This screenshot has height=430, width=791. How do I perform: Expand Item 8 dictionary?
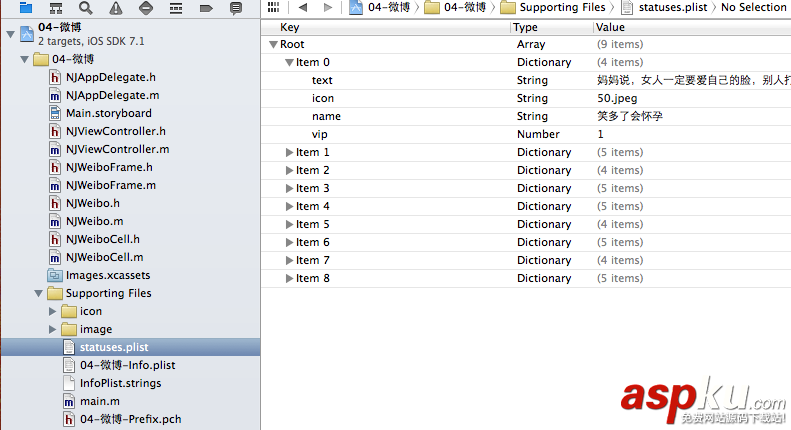[289, 279]
